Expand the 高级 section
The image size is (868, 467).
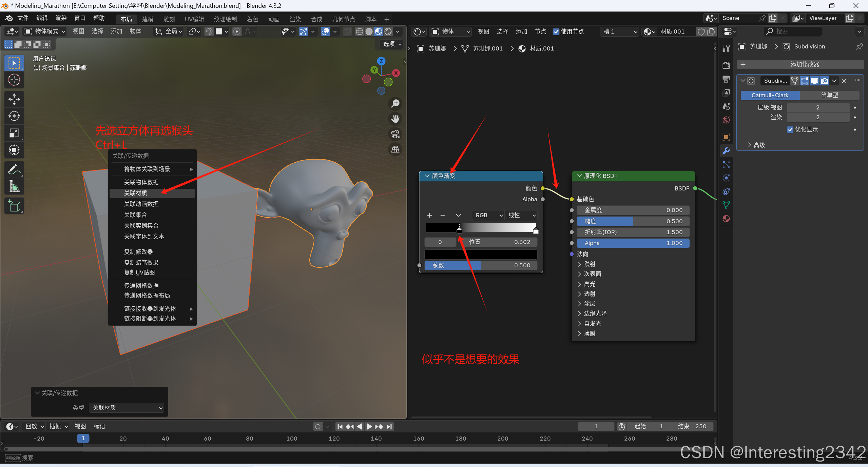pyautogui.click(x=756, y=145)
